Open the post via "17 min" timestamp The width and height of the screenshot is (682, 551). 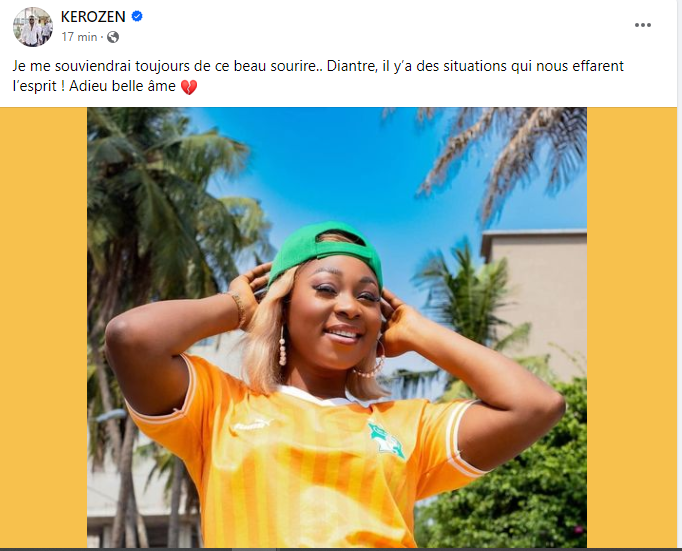pos(79,37)
